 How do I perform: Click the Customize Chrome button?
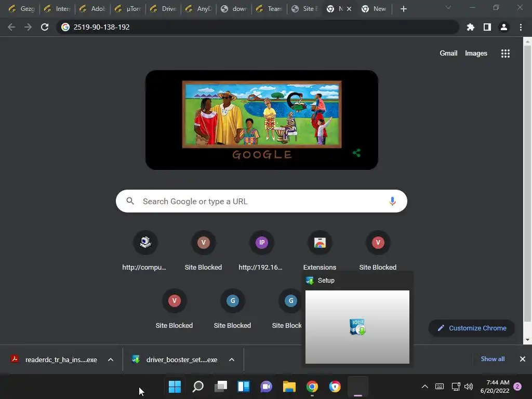(472, 328)
